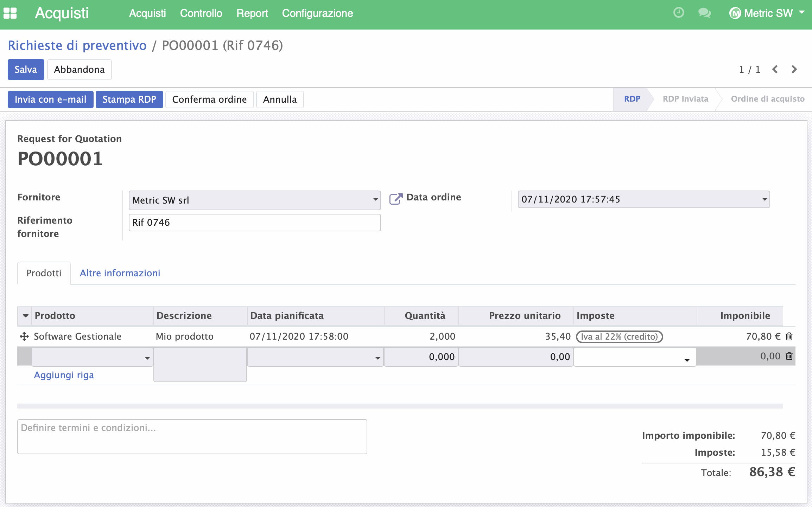Go back to Richieste di preventivo
The width and height of the screenshot is (812, 507).
point(77,45)
